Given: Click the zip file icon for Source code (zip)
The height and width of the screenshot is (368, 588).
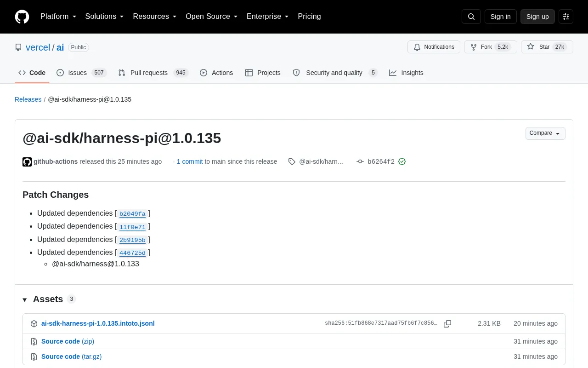Looking at the screenshot, I should [34, 342].
